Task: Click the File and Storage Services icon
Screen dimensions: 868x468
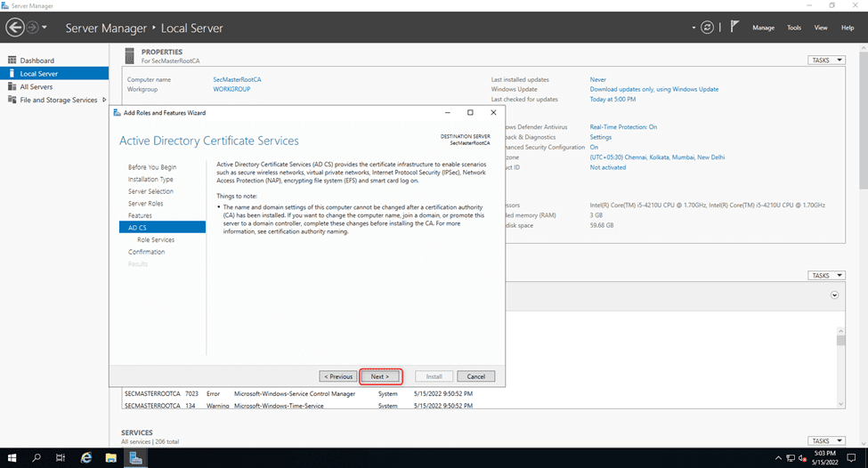Action: [12, 101]
